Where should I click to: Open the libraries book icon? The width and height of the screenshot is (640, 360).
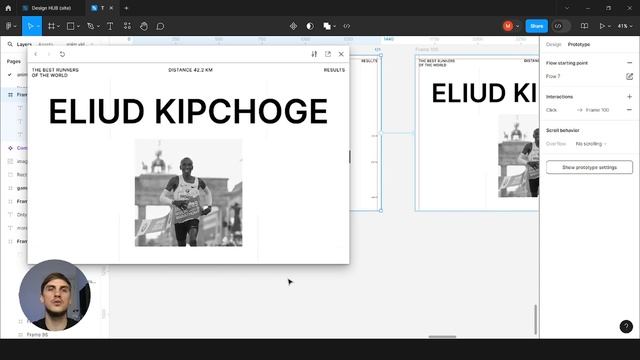pyautogui.click(x=584, y=26)
